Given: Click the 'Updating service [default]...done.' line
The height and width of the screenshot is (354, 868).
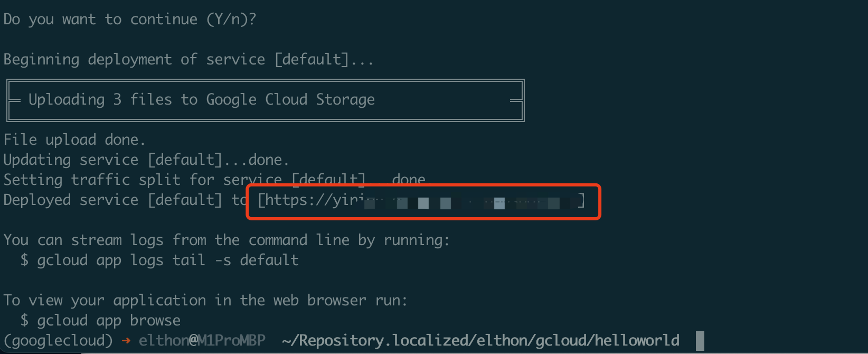Looking at the screenshot, I should (x=146, y=160).
